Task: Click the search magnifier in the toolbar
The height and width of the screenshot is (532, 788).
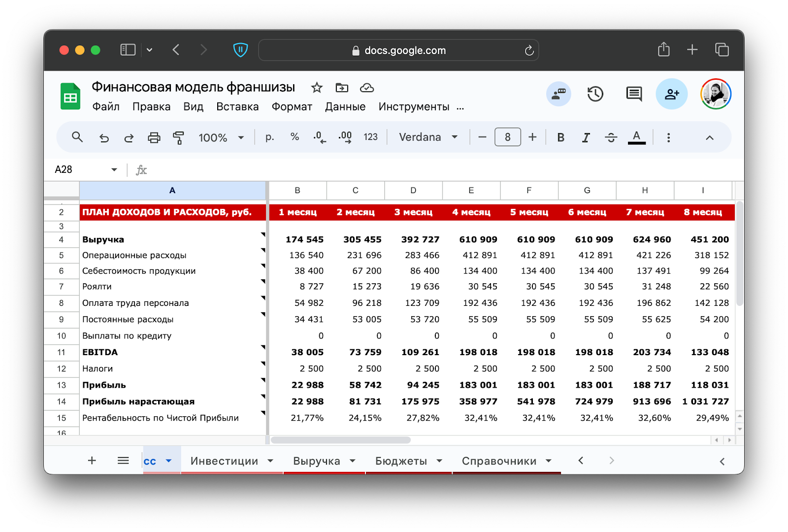Action: 77,137
